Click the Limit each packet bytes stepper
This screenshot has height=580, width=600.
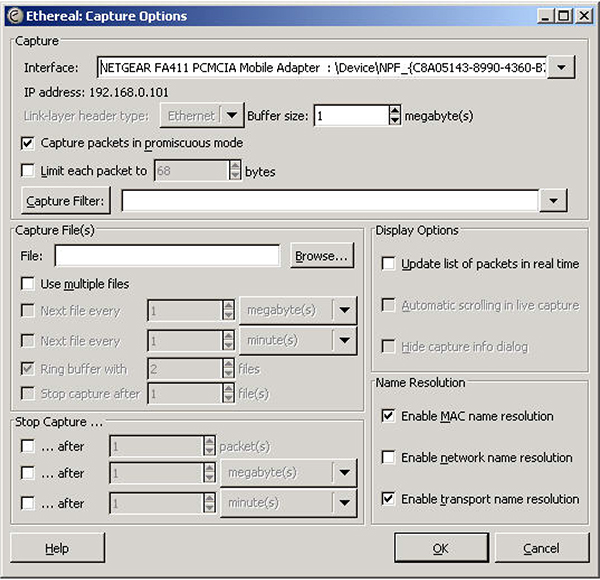tap(235, 170)
